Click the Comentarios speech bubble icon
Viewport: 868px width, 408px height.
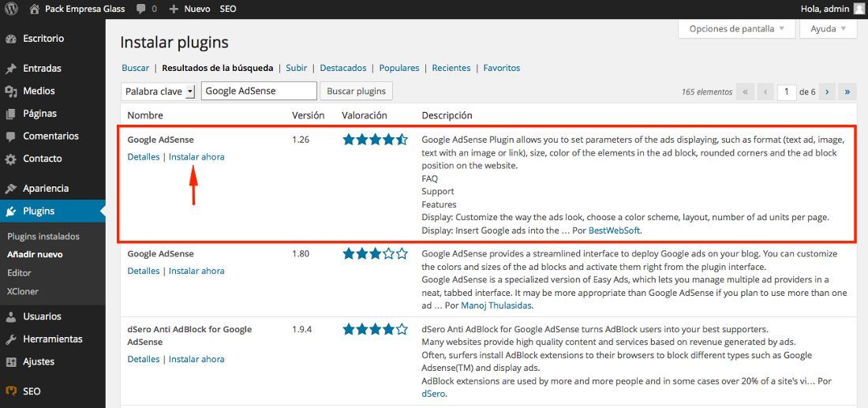(10, 137)
